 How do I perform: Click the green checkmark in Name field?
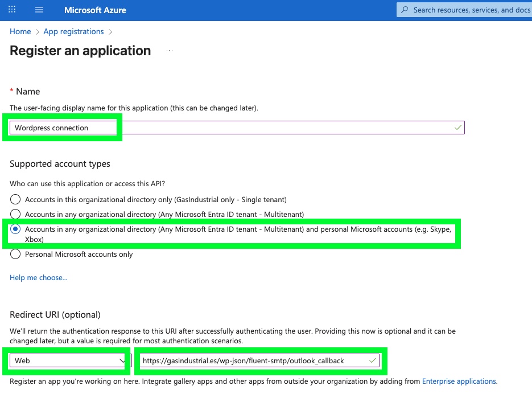[458, 128]
